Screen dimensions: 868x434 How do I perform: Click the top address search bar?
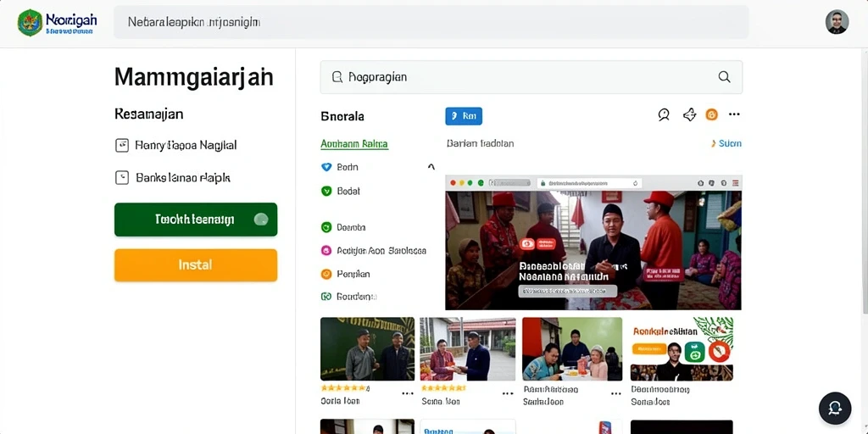tap(431, 22)
